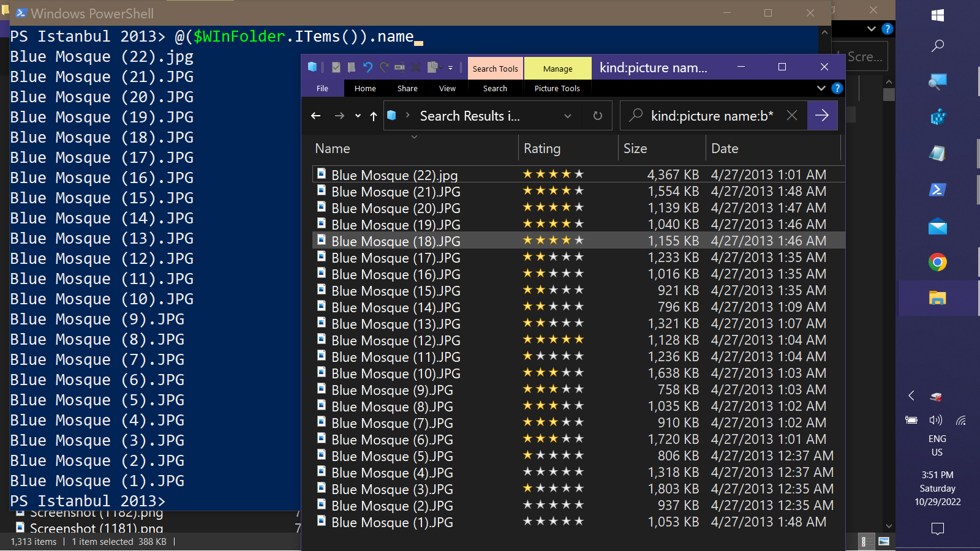Open network Wi-Fi icon in system tray
Image resolution: width=980 pixels, height=551 pixels.
pyautogui.click(x=960, y=420)
